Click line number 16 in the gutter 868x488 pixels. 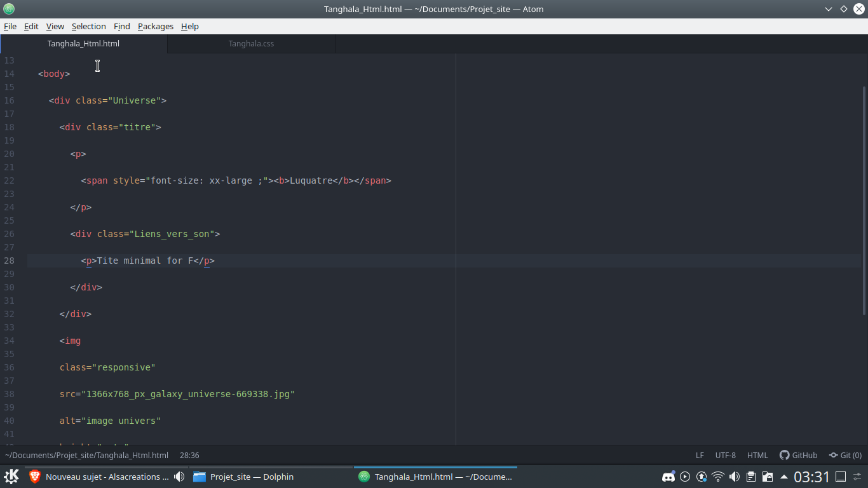pos(9,100)
